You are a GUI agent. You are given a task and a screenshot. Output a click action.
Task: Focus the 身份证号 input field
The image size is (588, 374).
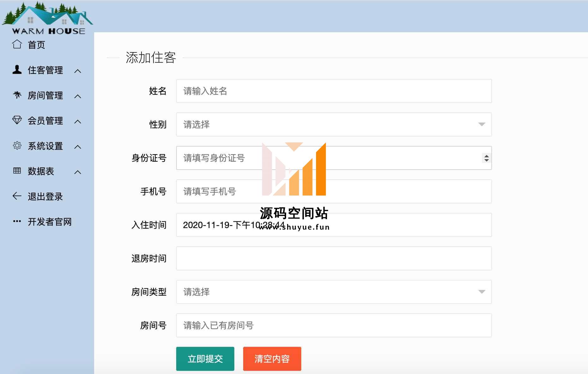tap(334, 158)
